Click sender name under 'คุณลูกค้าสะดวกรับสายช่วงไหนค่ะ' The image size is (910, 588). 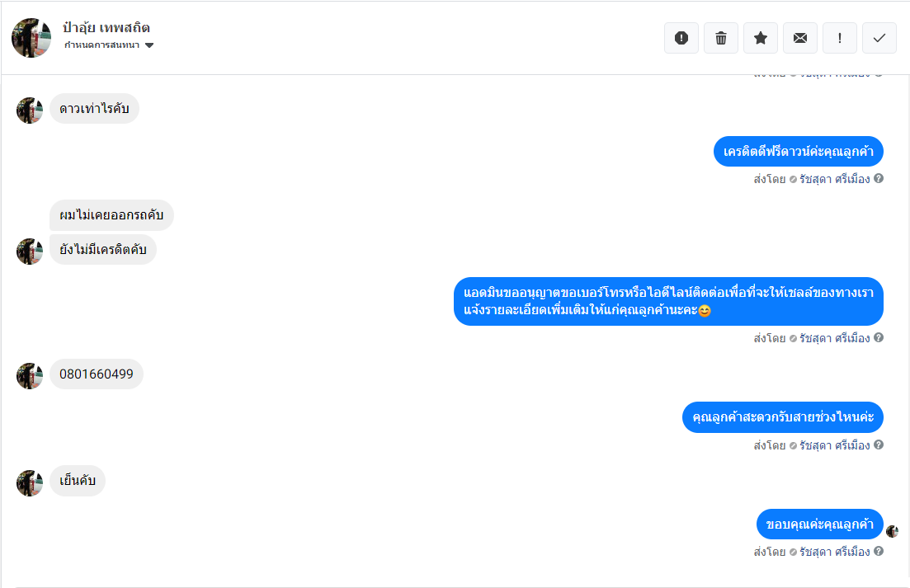click(x=834, y=445)
